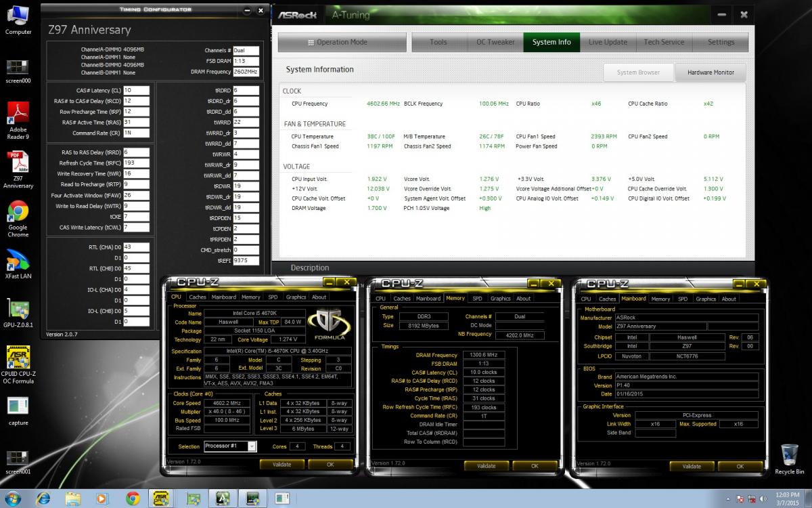Open the Recycle Bin
812x508 pixels.
click(x=789, y=459)
